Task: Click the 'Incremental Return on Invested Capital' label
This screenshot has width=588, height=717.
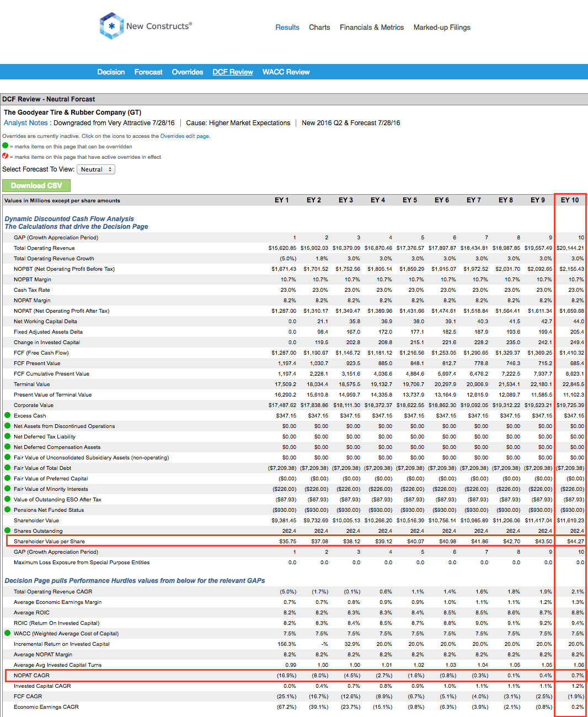Action: (x=62, y=644)
